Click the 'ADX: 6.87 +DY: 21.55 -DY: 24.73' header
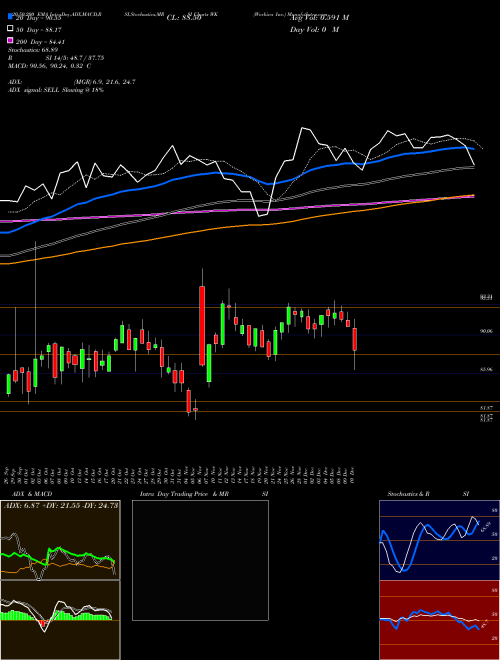 tap(61, 506)
